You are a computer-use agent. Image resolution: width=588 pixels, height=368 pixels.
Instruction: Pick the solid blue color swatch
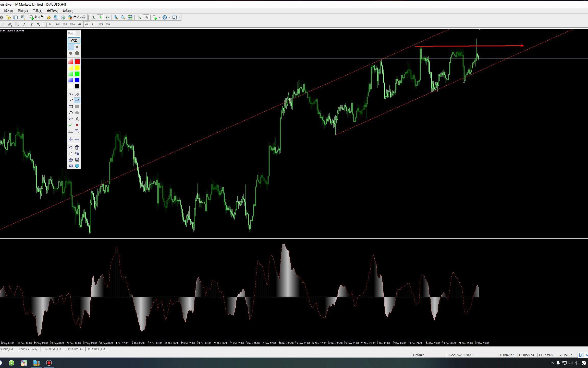pyautogui.click(x=77, y=80)
